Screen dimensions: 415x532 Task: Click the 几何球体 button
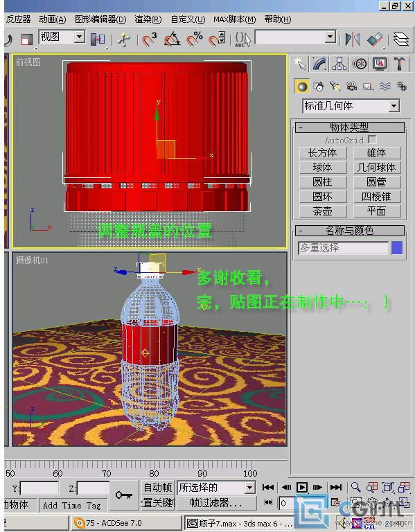377,167
